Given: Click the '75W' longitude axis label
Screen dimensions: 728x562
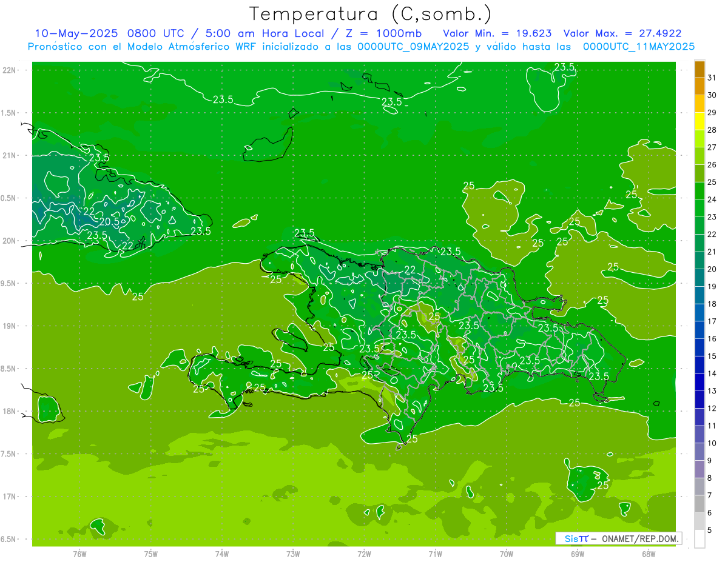Looking at the screenshot, I should coord(151,554).
